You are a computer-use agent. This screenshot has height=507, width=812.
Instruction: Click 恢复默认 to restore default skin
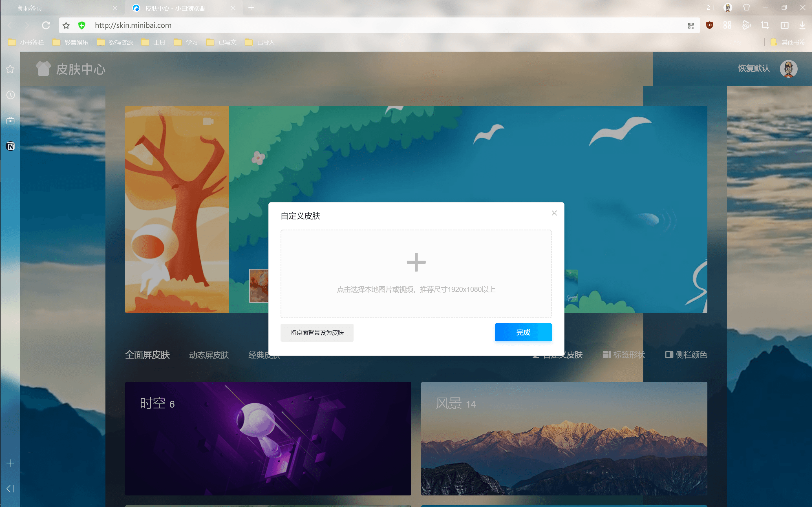[x=754, y=69]
